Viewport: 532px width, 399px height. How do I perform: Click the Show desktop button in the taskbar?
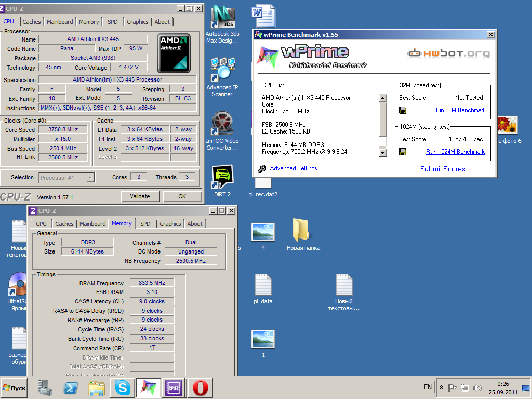(526, 388)
